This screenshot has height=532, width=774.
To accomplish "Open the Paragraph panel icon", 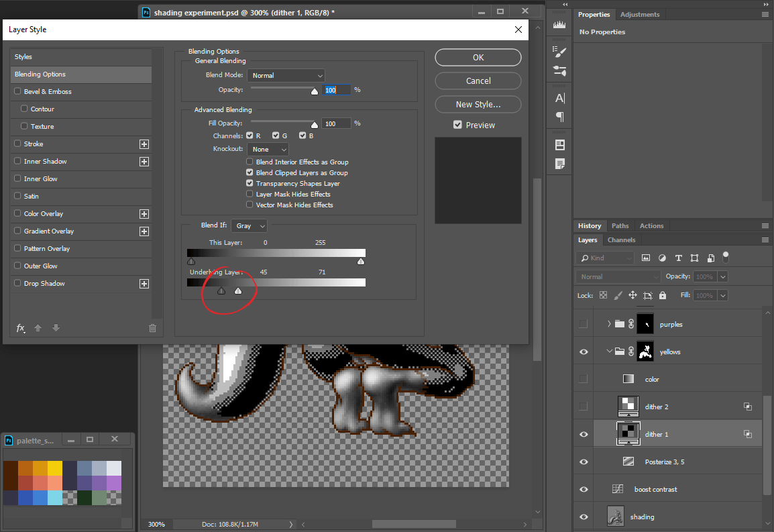I will pos(559,117).
